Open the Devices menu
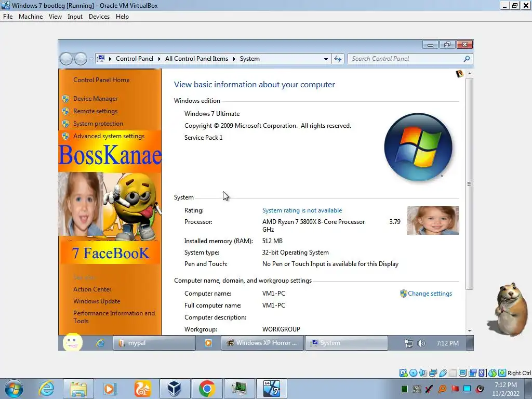The height and width of the screenshot is (399, 532). (x=99, y=16)
